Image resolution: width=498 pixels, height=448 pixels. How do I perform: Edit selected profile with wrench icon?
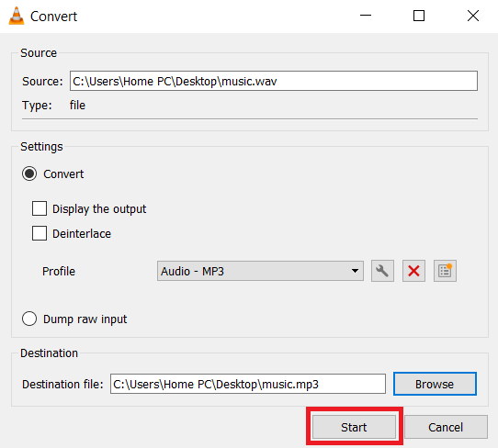click(x=382, y=271)
